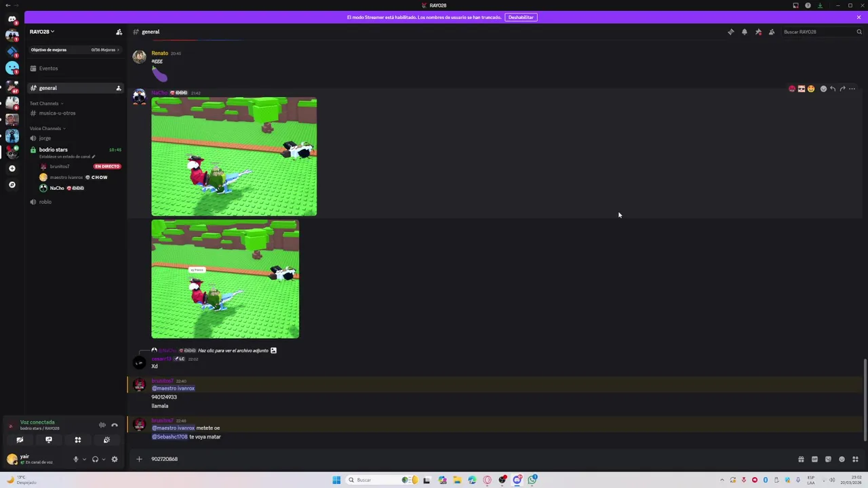The width and height of the screenshot is (868, 488).
Task: Disconnect from voice call
Action: pyautogui.click(x=115, y=425)
